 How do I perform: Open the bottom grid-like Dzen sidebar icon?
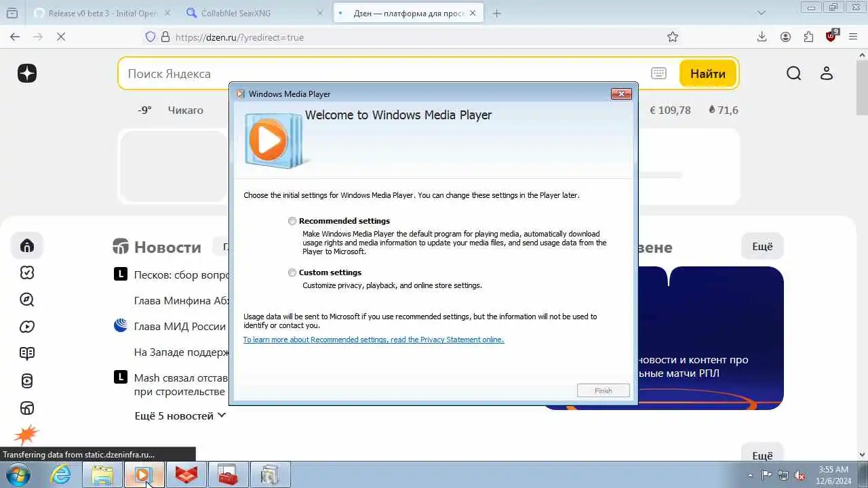pyautogui.click(x=27, y=408)
